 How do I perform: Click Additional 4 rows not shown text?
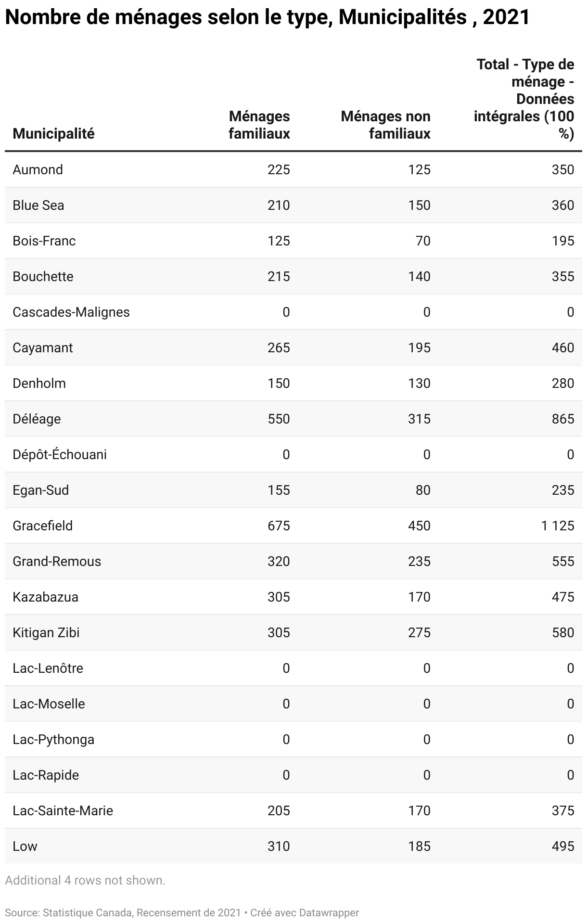click(85, 880)
